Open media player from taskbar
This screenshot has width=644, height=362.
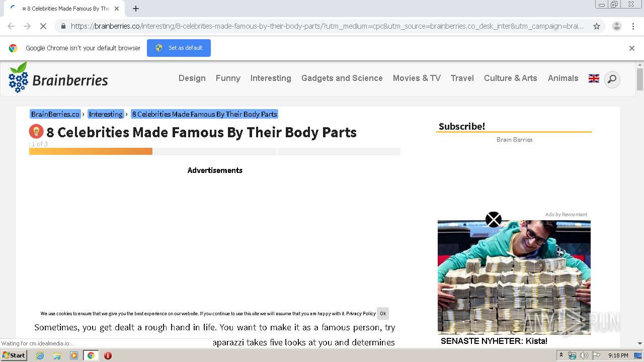coord(74,355)
